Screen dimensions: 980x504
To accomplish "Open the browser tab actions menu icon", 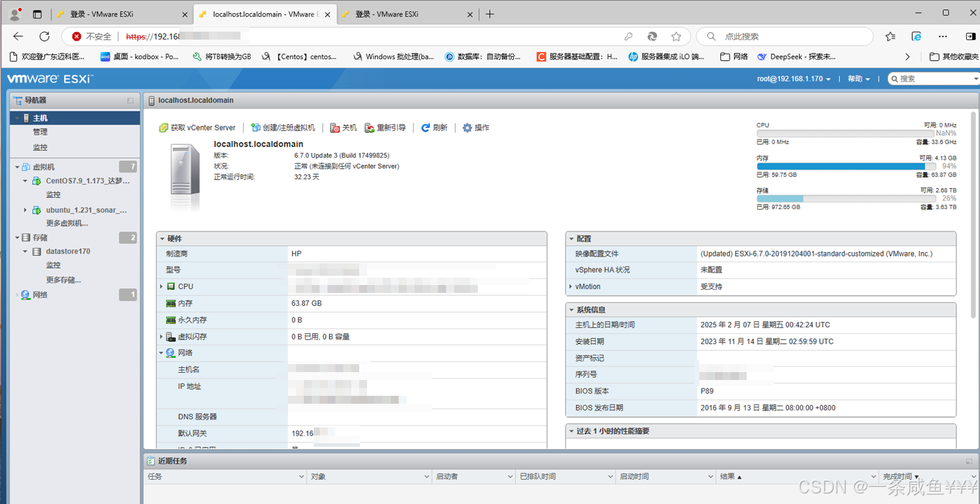I will click(37, 14).
